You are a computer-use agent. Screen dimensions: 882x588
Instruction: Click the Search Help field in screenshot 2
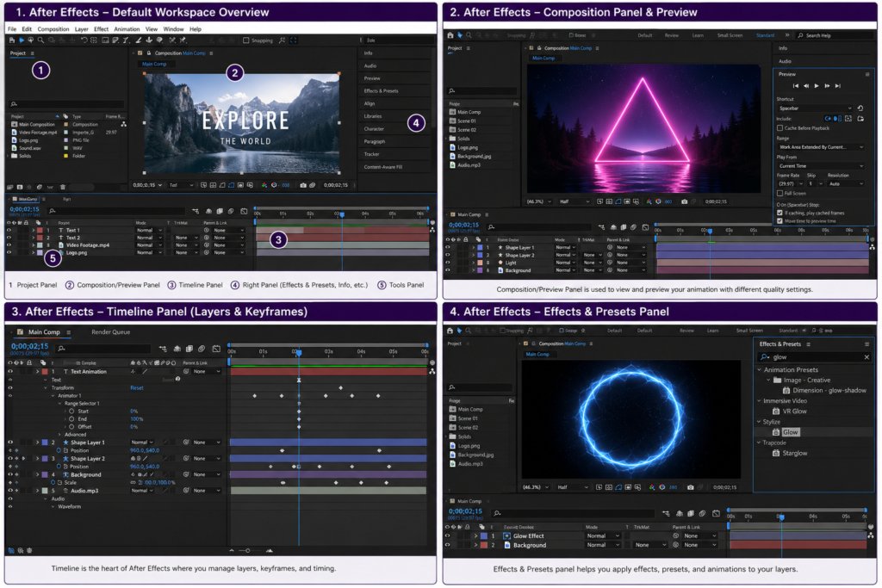tap(834, 35)
